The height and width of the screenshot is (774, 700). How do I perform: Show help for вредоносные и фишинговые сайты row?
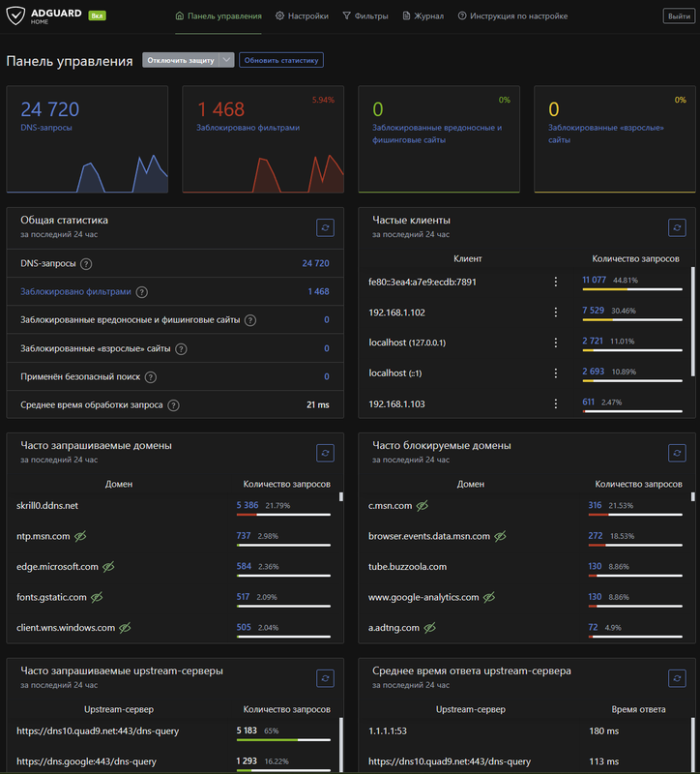pos(250,320)
